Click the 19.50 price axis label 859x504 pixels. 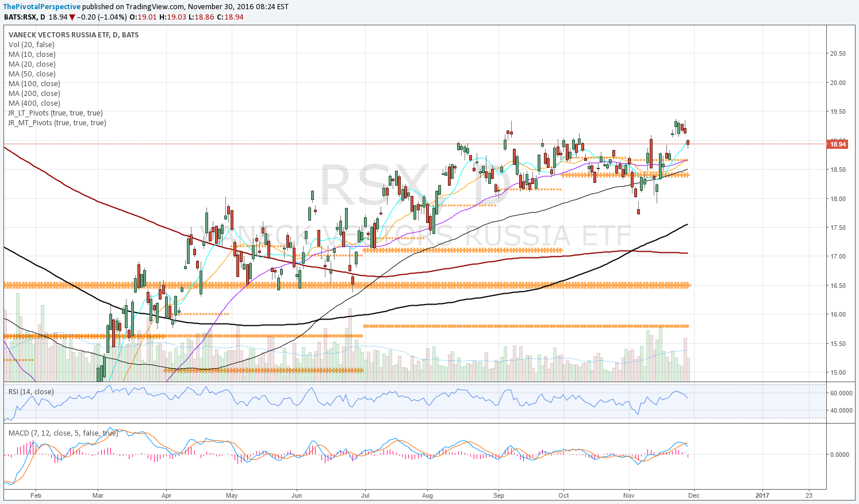point(838,111)
